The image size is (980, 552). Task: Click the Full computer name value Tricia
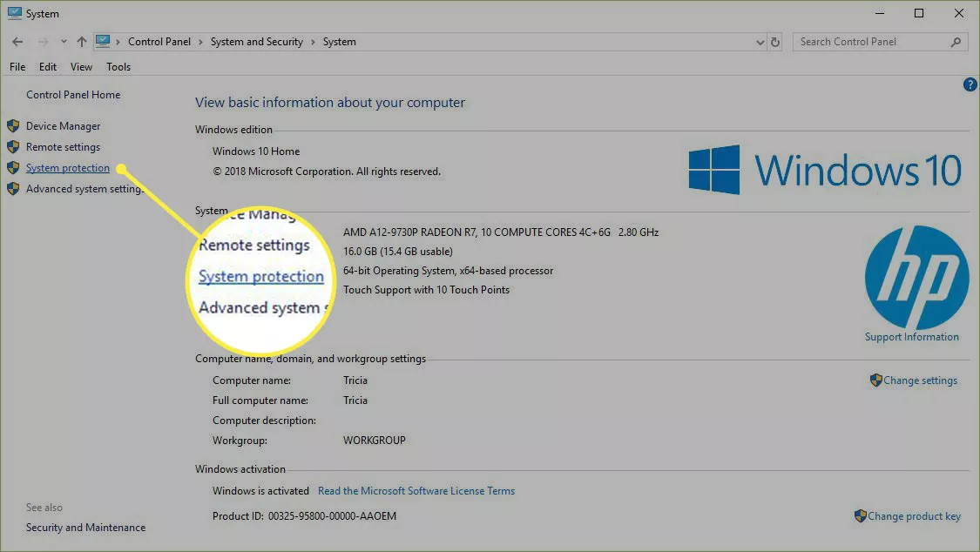coord(355,401)
